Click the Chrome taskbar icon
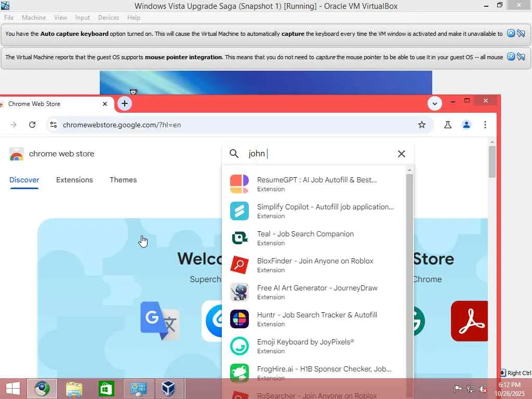532x399 pixels. 42,389
